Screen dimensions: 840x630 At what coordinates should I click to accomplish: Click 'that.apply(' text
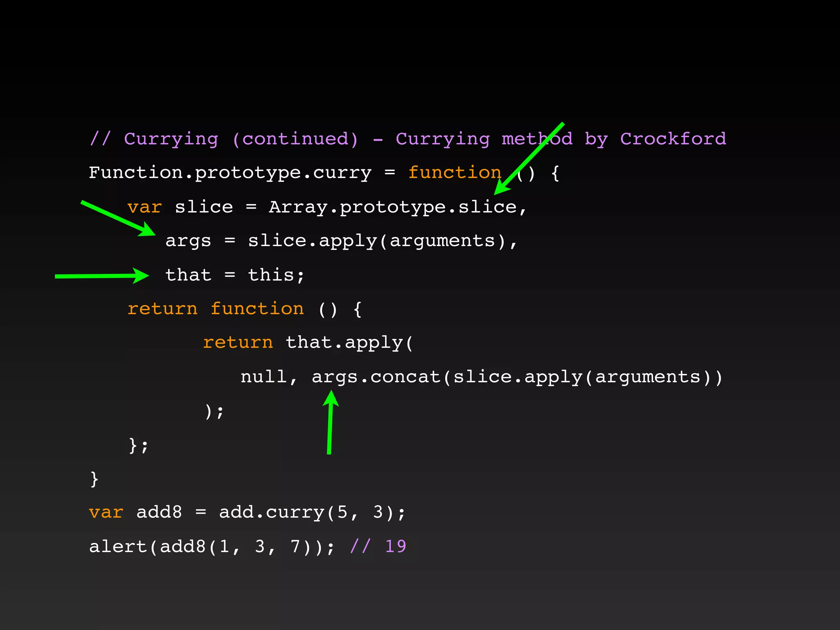tap(349, 342)
